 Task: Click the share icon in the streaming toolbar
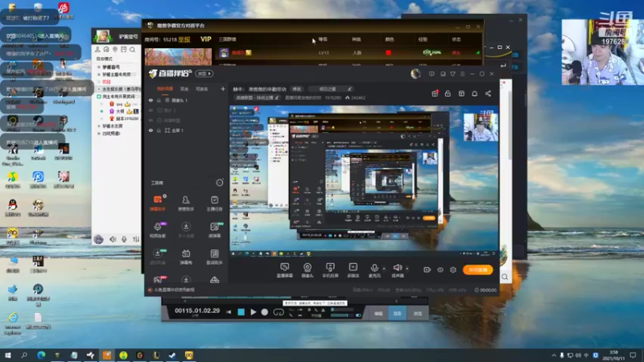point(488,93)
